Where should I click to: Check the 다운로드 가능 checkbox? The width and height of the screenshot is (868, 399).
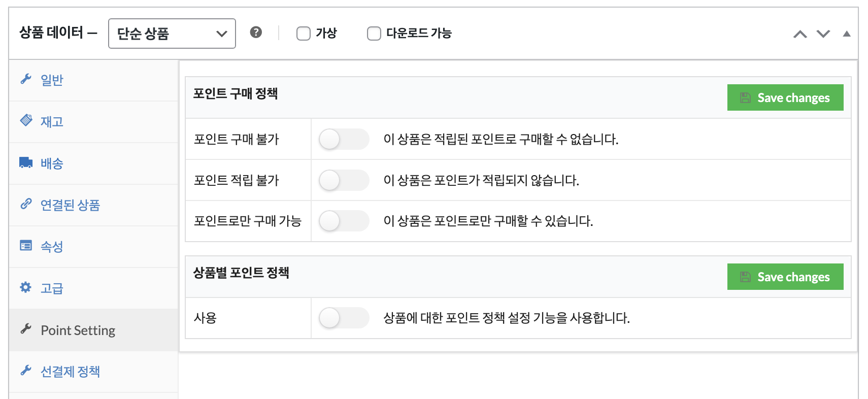pyautogui.click(x=374, y=34)
